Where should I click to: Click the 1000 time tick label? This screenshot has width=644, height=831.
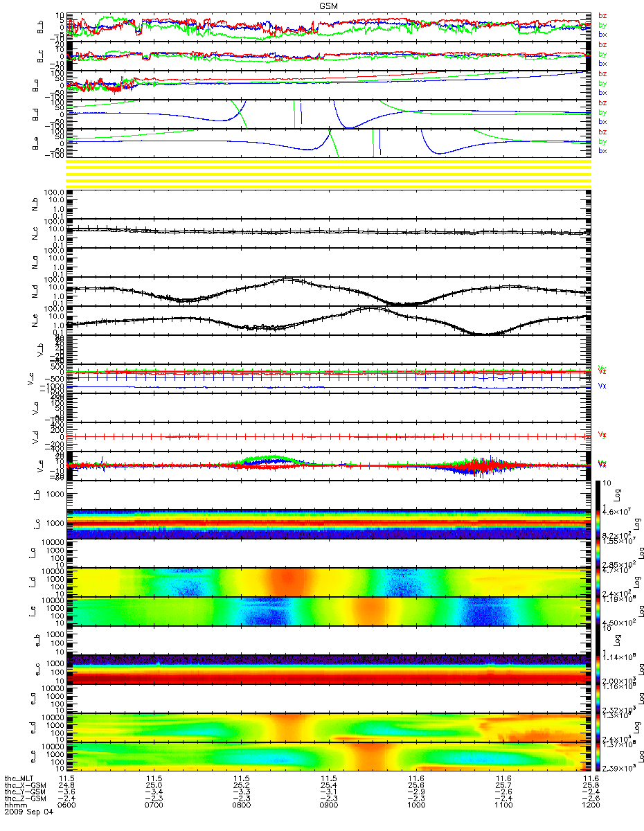(415, 805)
